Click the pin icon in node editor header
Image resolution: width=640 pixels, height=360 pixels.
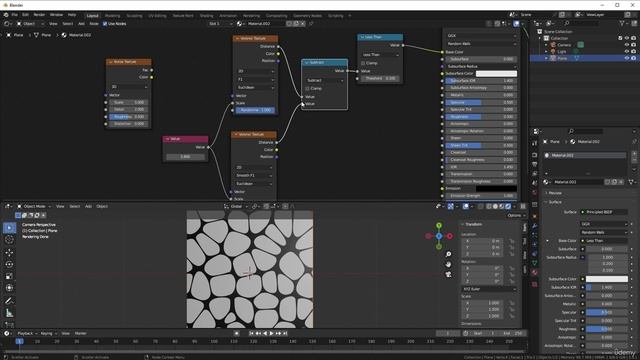pos(311,24)
